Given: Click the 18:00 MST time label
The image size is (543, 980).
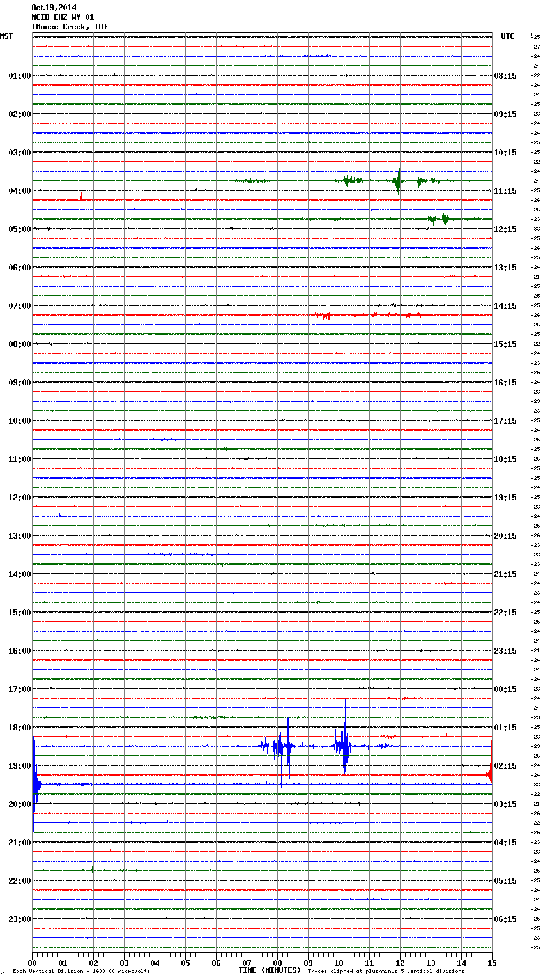Looking at the screenshot, I should point(19,728).
